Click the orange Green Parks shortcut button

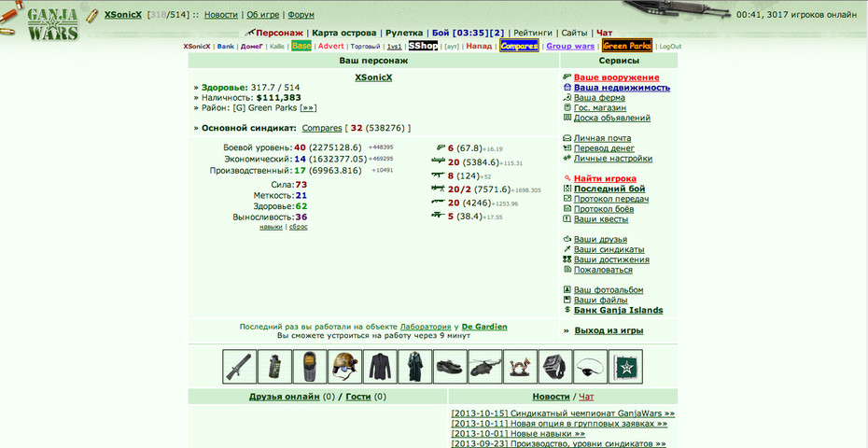click(x=627, y=46)
